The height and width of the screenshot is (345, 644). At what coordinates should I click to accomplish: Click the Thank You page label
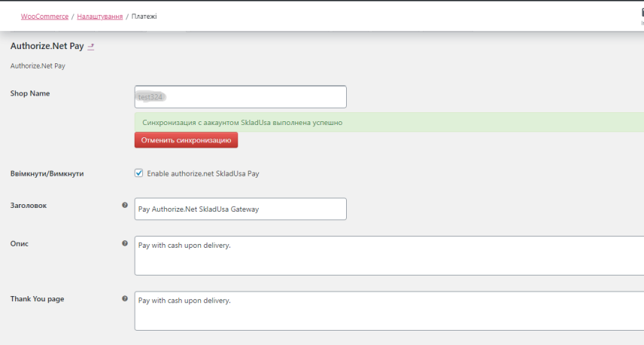37,299
